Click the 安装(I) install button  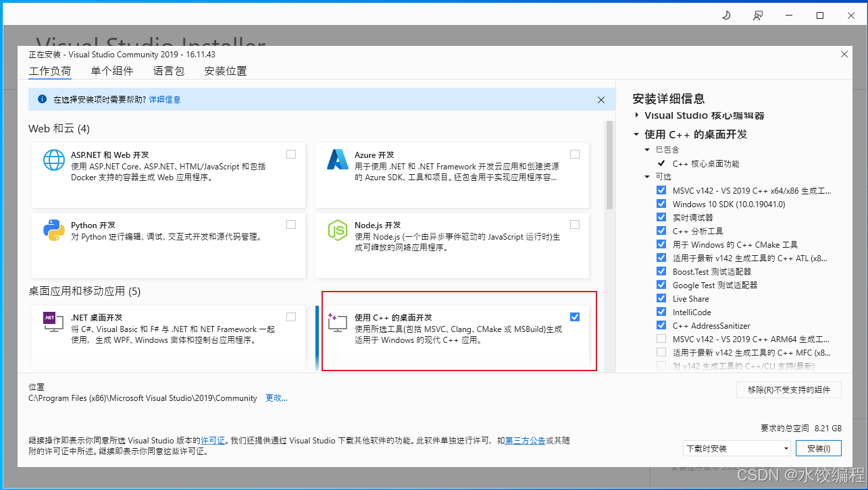click(819, 448)
